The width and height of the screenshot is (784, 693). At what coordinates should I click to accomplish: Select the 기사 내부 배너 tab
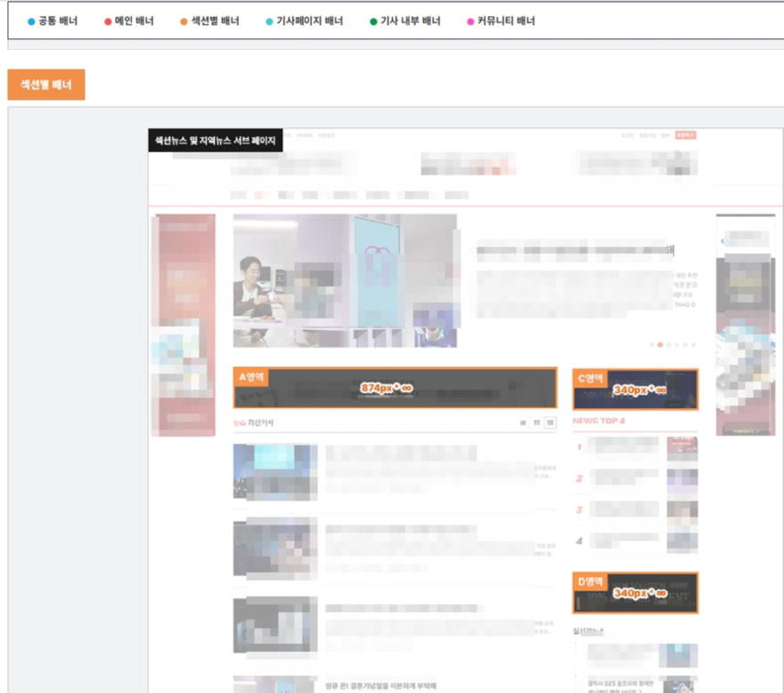pyautogui.click(x=405, y=21)
